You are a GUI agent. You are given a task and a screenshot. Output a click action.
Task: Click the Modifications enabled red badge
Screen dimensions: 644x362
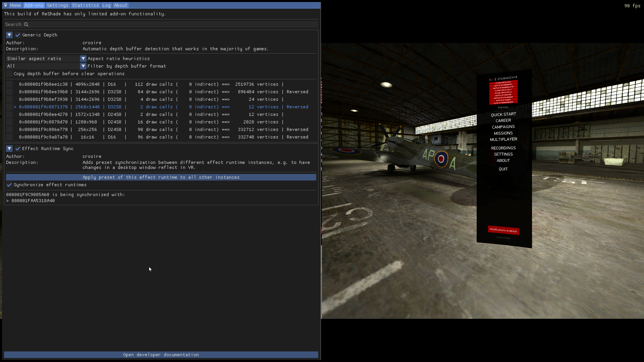(x=503, y=230)
